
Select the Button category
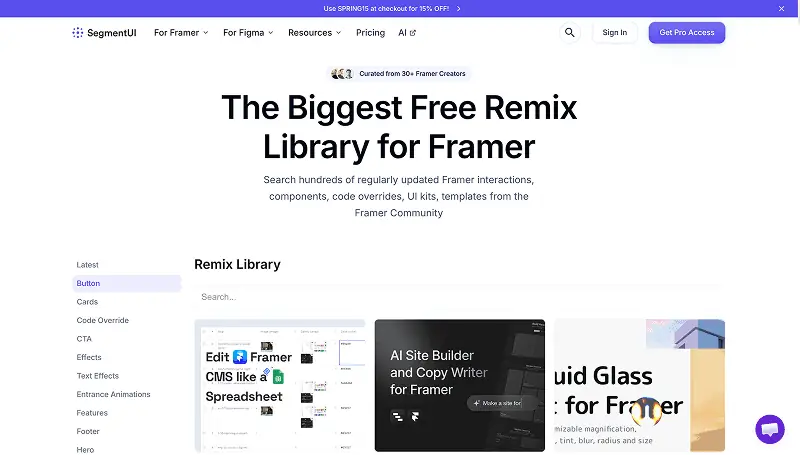[127, 284]
